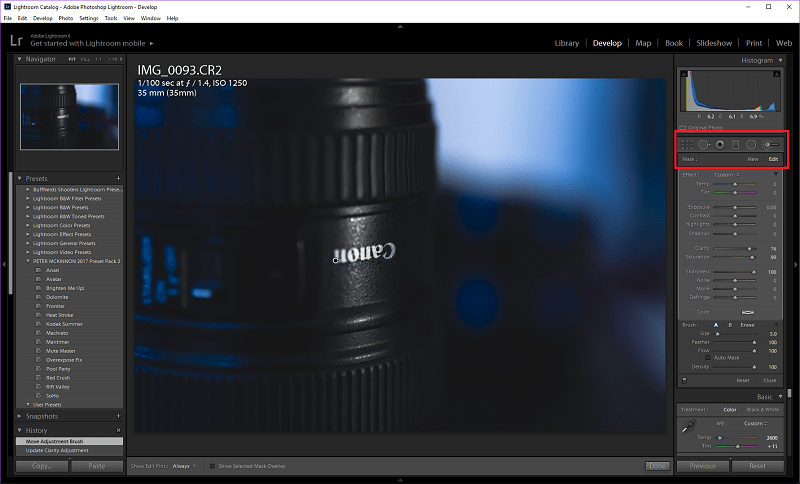800x484 pixels.
Task: Set Treatment to Black & White
Action: 763,410
